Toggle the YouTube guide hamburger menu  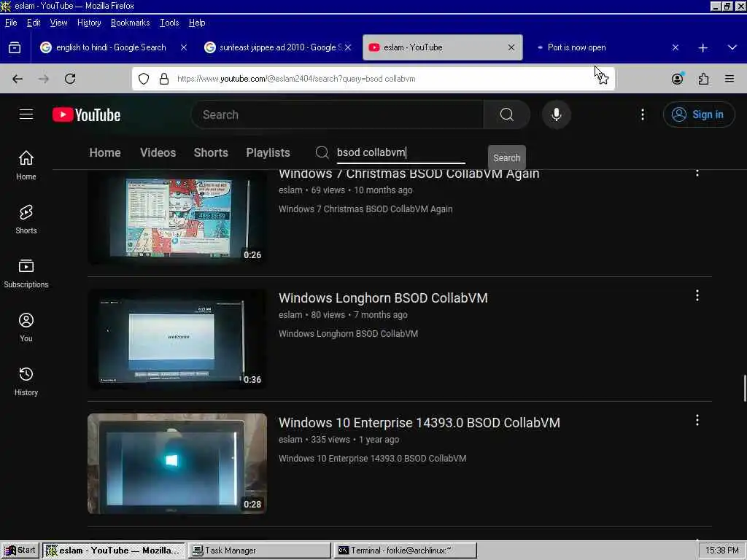(26, 114)
